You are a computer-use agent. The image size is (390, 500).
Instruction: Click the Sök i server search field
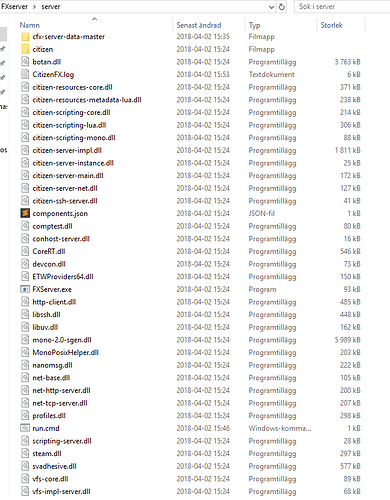click(342, 7)
